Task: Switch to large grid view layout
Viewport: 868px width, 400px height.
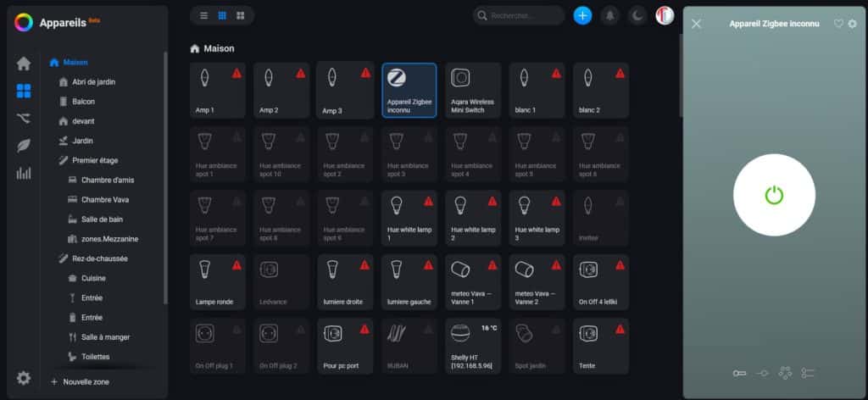Action: coord(241,15)
